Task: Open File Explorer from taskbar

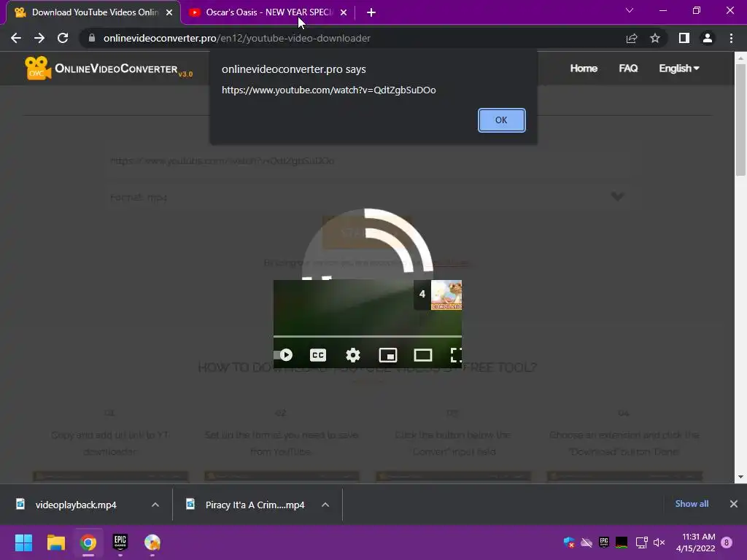Action: tap(55, 542)
